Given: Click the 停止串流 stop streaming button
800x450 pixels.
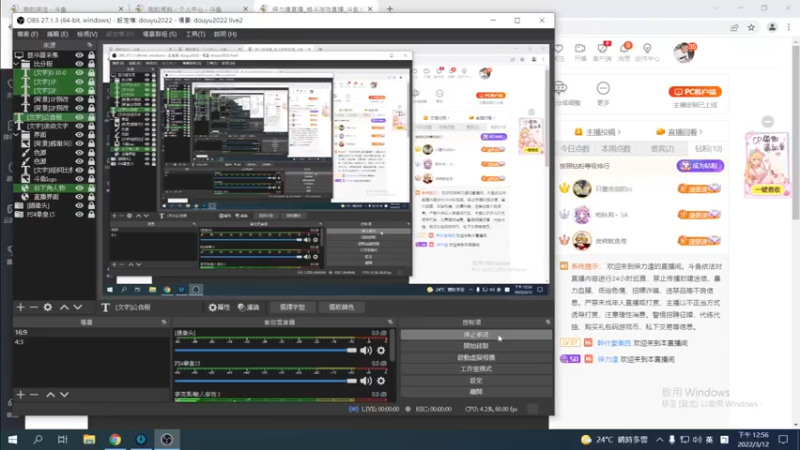Looking at the screenshot, I should (x=476, y=335).
